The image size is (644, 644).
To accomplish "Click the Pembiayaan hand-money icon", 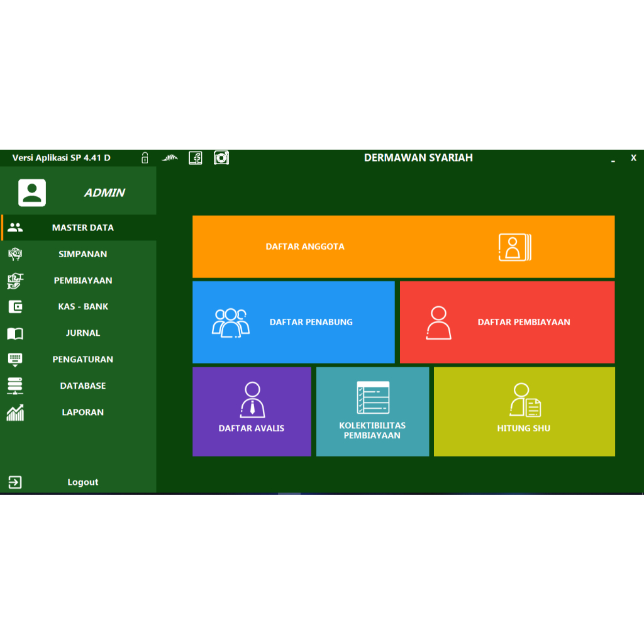I will coord(15,280).
